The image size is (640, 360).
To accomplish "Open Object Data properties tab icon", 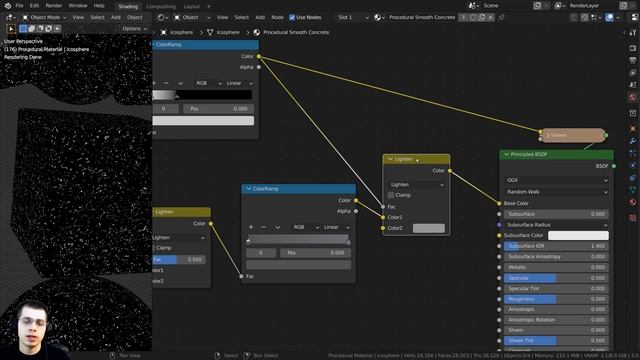I will pyautogui.click(x=633, y=190).
